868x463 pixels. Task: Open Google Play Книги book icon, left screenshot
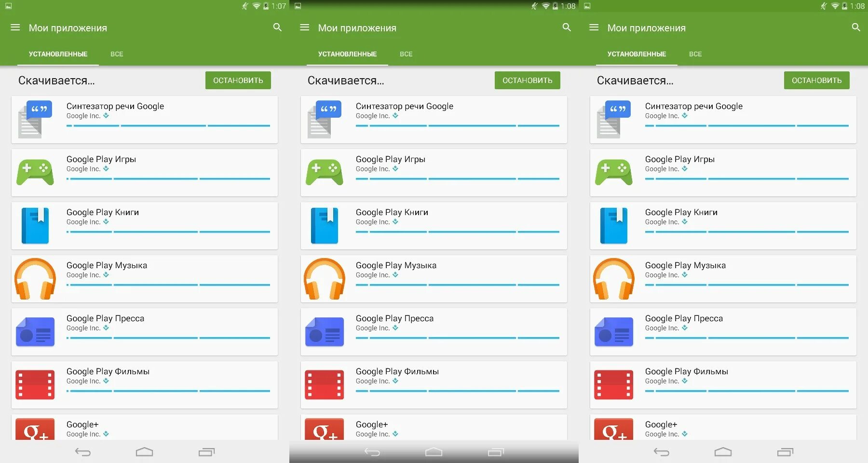35,225
